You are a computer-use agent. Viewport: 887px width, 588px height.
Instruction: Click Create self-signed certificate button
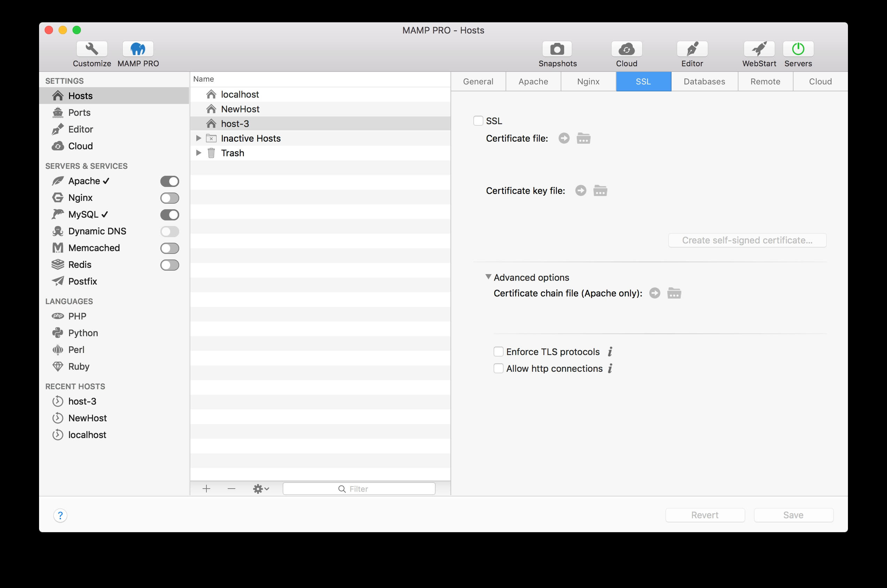[x=747, y=240]
